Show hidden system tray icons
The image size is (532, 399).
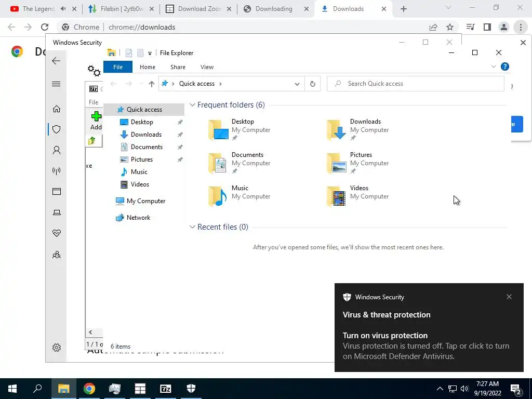440,389
